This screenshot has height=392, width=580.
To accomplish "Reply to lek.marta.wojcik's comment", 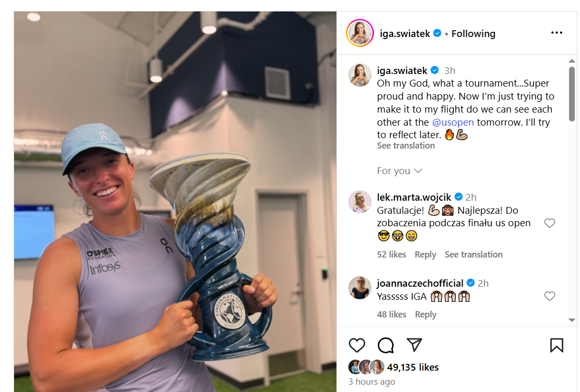I will tap(426, 254).
